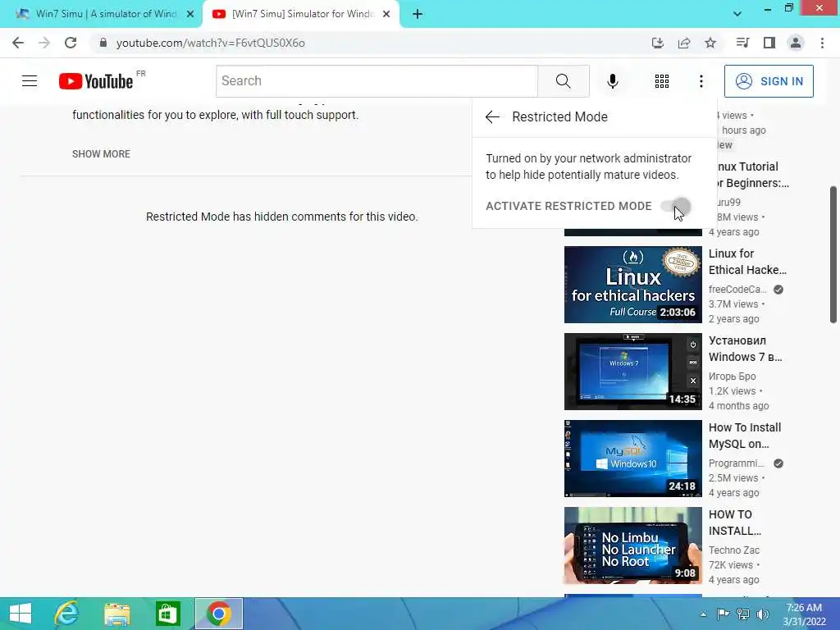Go back from the Restricted Mode panel

coord(492,116)
